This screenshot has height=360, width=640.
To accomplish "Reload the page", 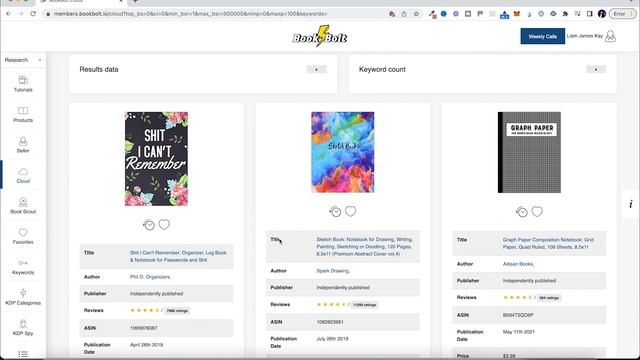I will (33, 14).
